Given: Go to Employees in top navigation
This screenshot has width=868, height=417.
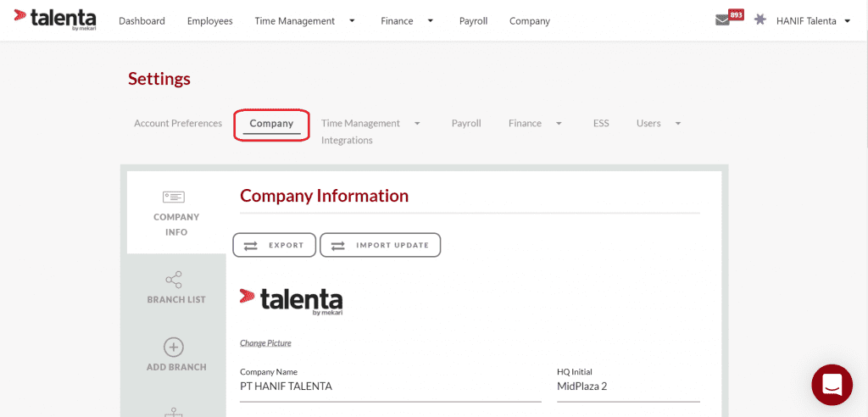Looking at the screenshot, I should pyautogui.click(x=210, y=21).
